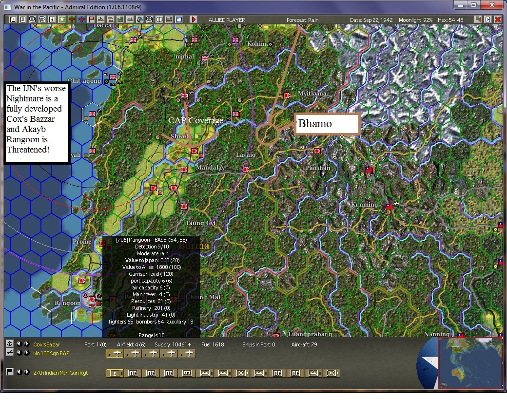Click the plane icon on green background
The image size is (507, 420).
pos(71,19)
